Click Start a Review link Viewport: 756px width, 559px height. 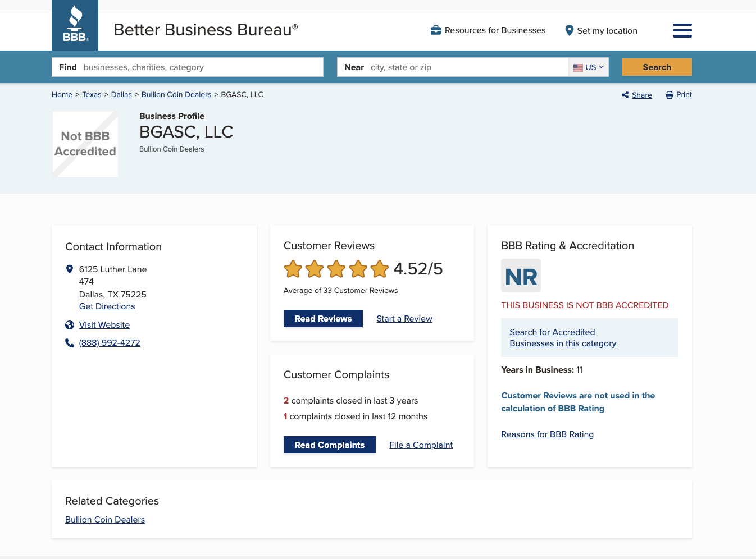[404, 319]
